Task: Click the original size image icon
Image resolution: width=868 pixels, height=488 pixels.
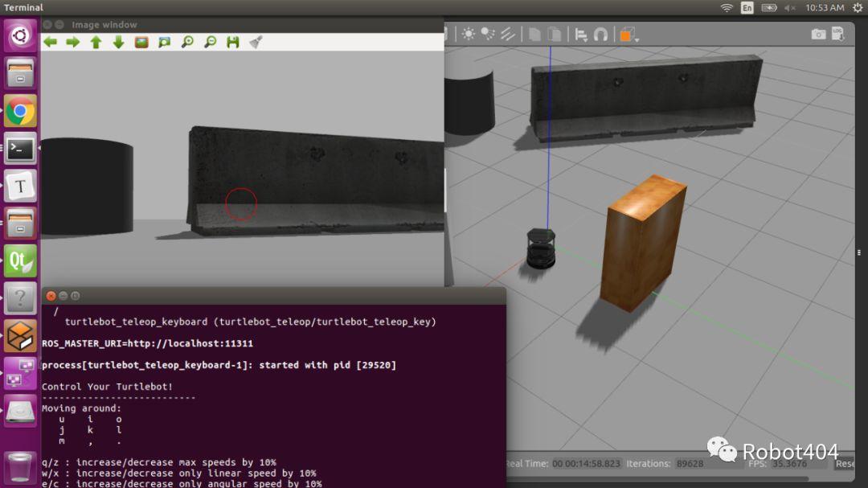Action: point(164,42)
